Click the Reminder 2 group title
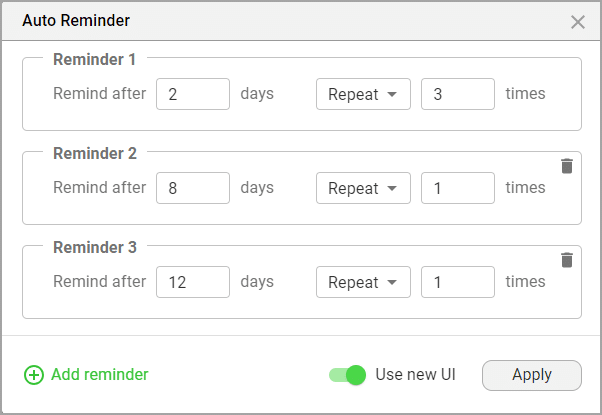 point(95,153)
